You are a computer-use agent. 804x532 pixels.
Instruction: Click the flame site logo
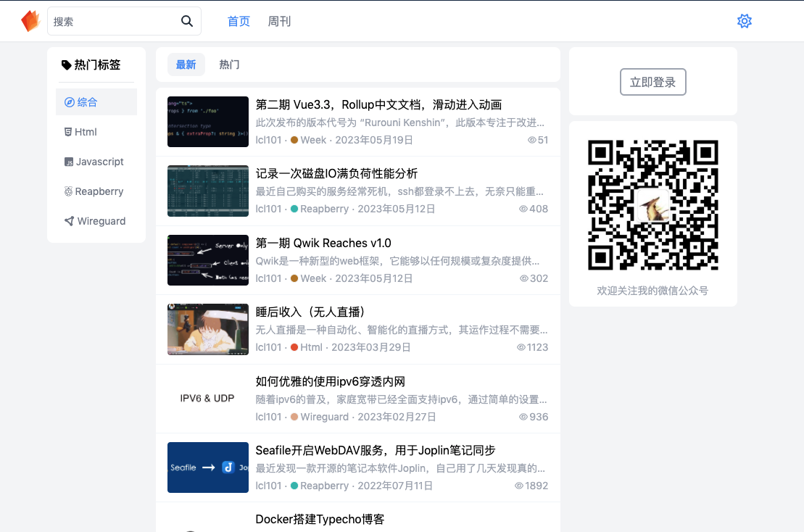[x=30, y=21]
